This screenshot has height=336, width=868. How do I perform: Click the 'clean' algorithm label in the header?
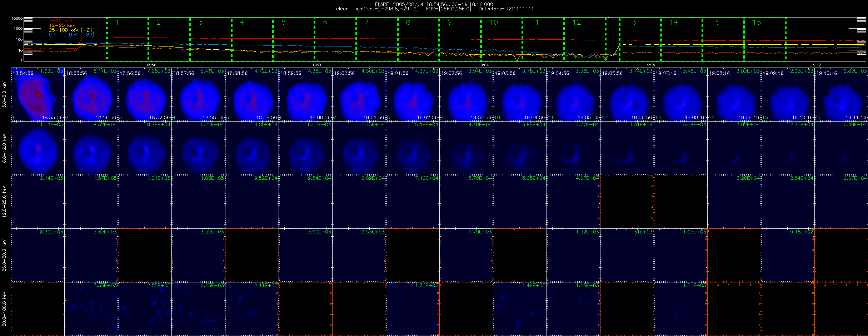(x=342, y=9)
